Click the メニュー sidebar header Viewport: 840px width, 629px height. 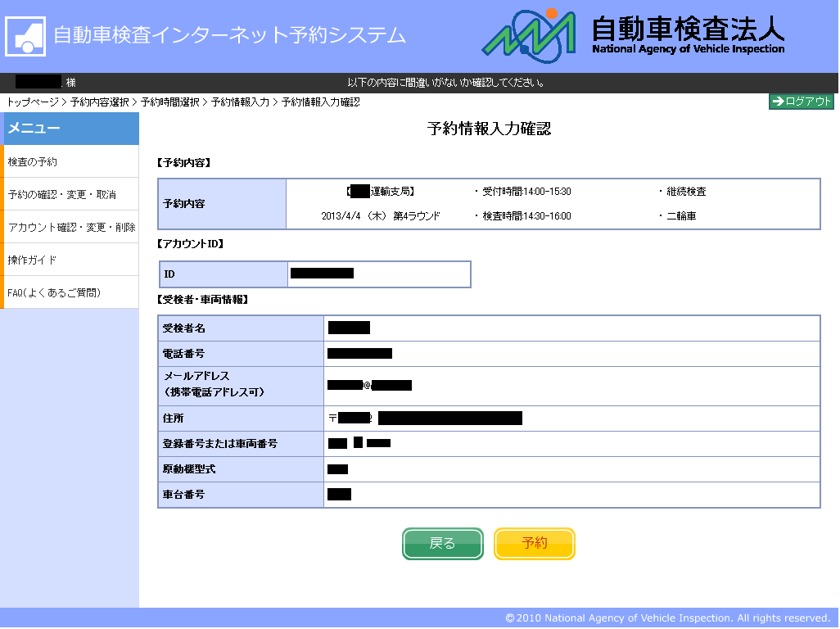pyautogui.click(x=70, y=128)
